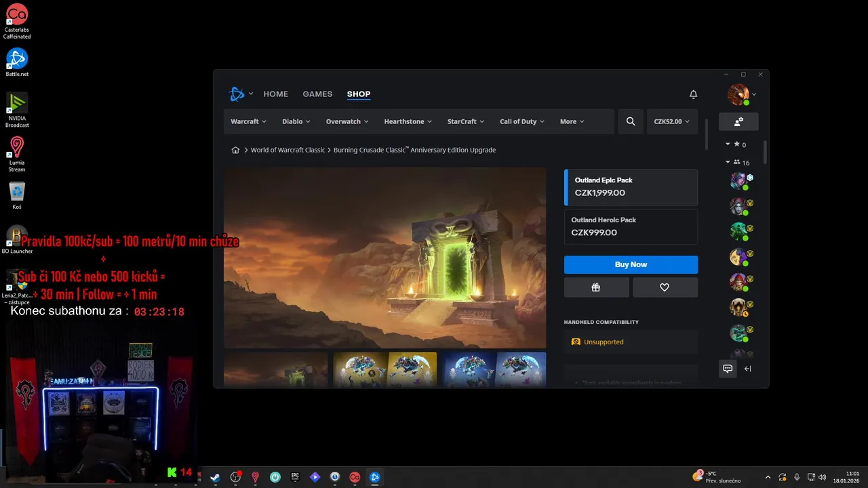Open BO Launcher desktop shortcut
The image size is (868, 488).
pos(17,239)
